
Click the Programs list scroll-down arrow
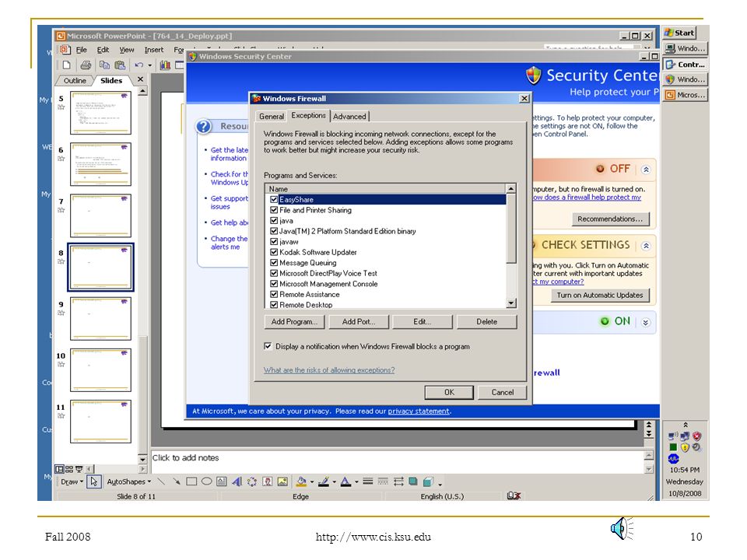coord(510,303)
